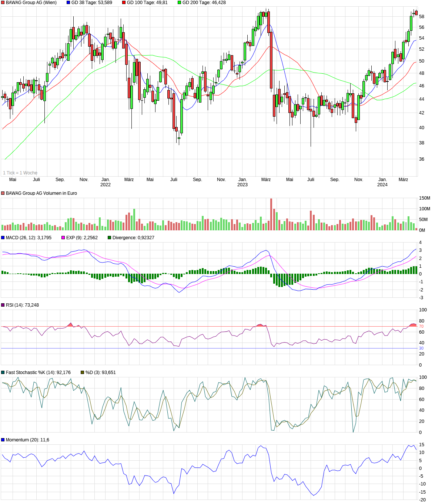The width and height of the screenshot is (435, 504).
Task: Click the %D (3): 93,651 label
Action: 101,373
